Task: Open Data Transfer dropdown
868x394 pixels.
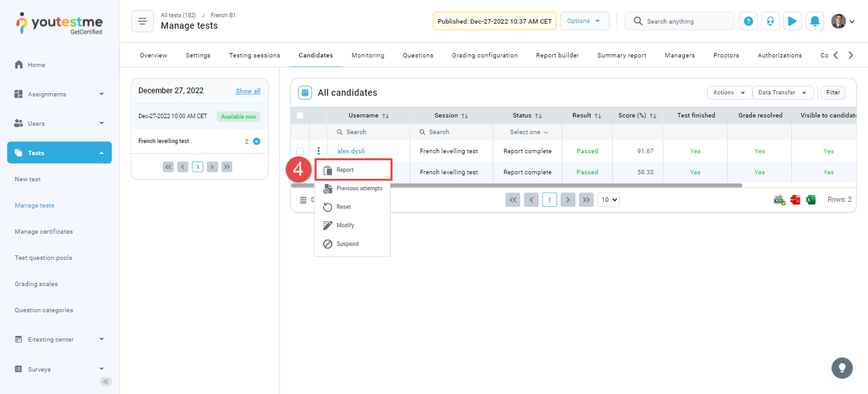Action: point(782,93)
